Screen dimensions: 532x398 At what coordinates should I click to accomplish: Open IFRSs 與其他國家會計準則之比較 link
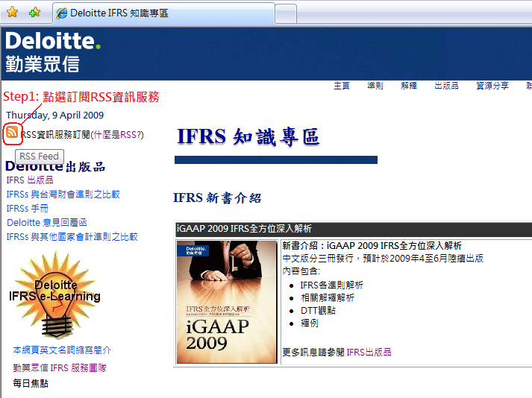coord(72,236)
